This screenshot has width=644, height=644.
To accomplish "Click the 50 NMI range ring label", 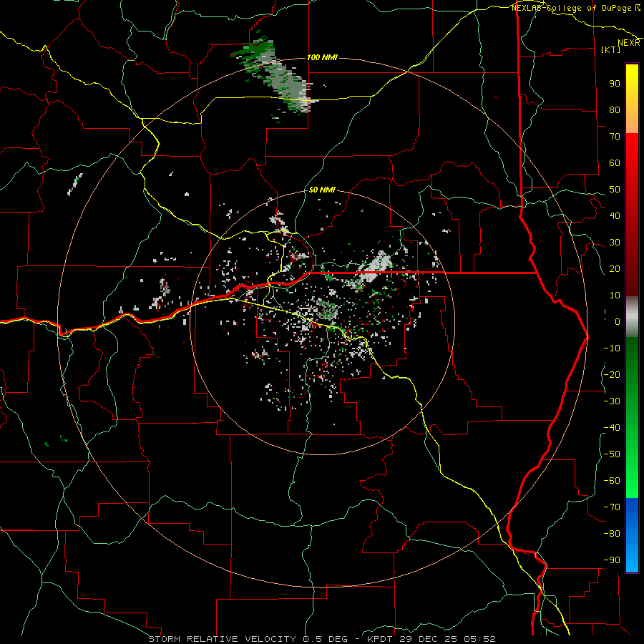I will click(x=321, y=190).
